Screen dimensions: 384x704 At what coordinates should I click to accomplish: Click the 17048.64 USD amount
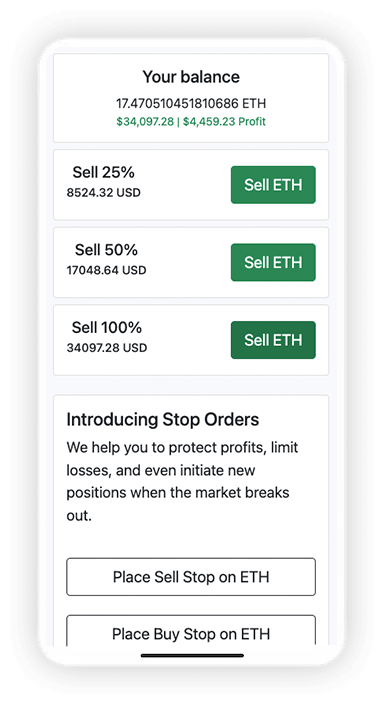tap(106, 270)
